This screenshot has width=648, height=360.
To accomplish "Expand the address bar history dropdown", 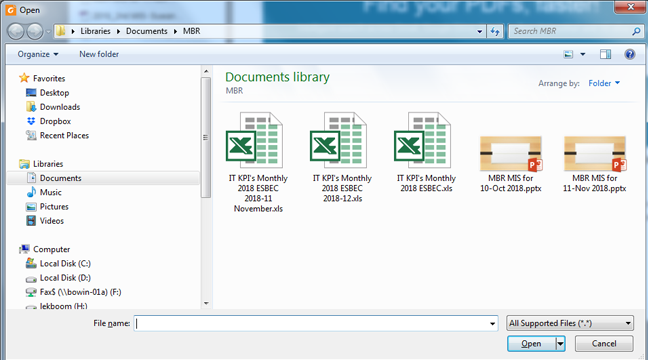I will 479,31.
